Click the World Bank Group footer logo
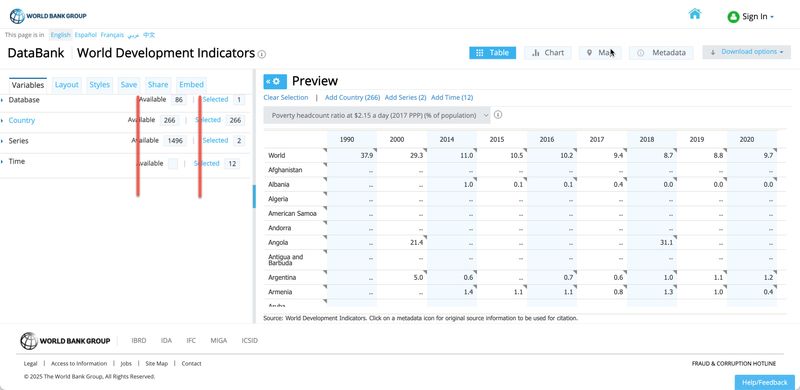Screen dimensions: 800x390 coord(65,341)
